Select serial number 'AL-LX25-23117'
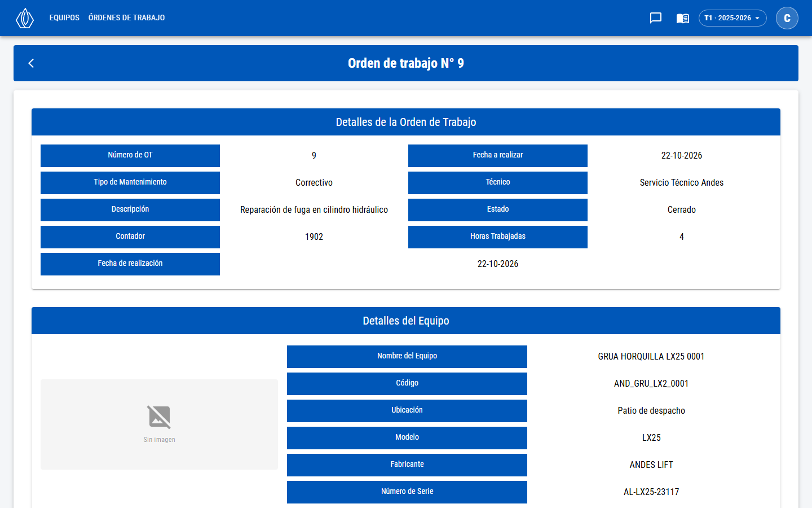Screen dimensions: 812x508 (651, 492)
